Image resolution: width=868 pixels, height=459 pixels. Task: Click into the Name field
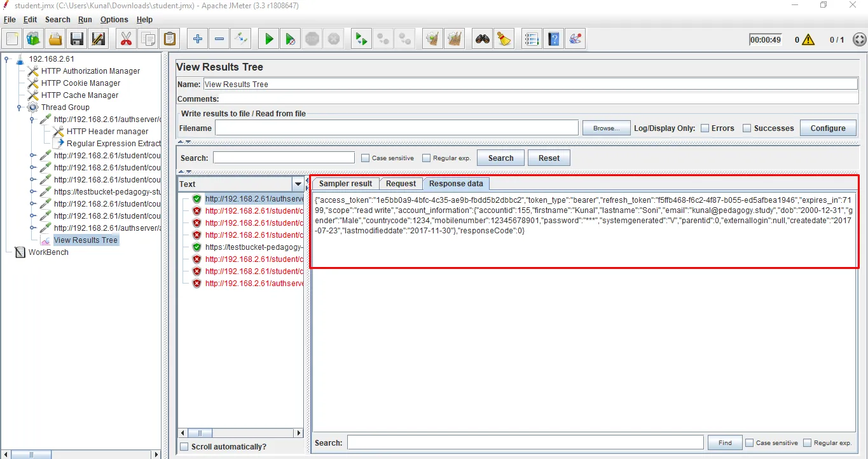(530, 84)
